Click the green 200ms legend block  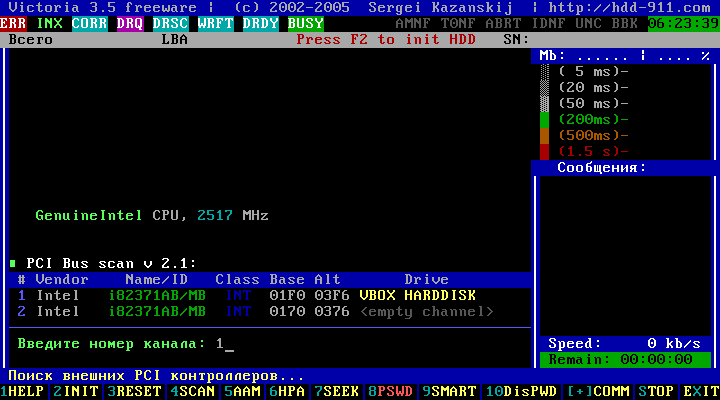[545, 120]
